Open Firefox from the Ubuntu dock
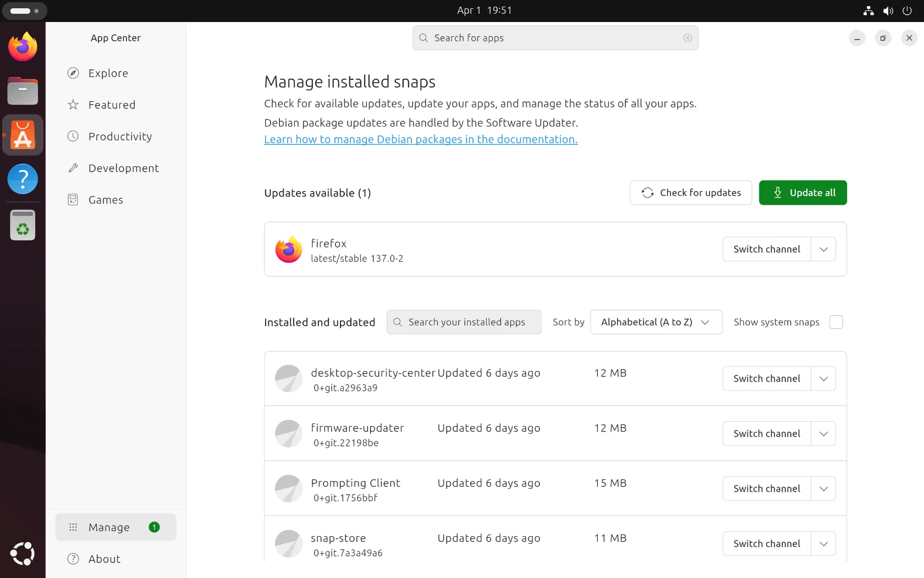 tap(23, 47)
